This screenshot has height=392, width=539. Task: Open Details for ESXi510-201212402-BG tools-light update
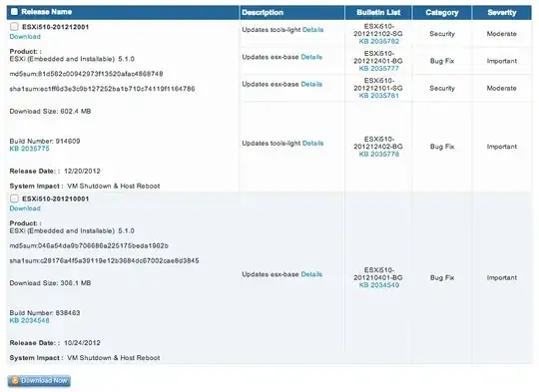pyautogui.click(x=312, y=143)
